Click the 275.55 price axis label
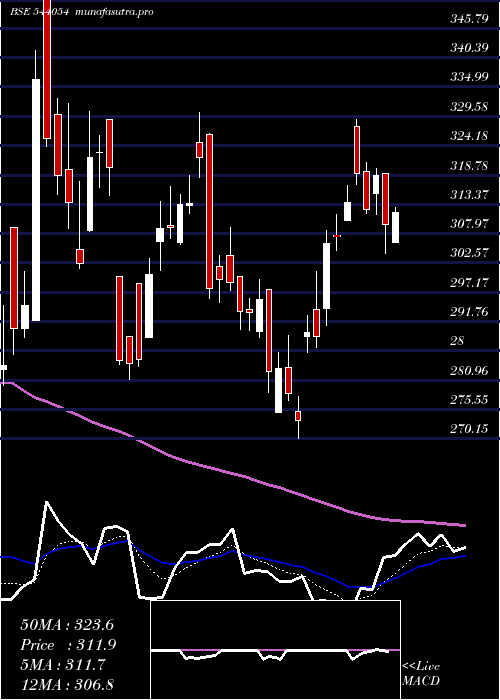This screenshot has height=700, width=500. tap(469, 400)
